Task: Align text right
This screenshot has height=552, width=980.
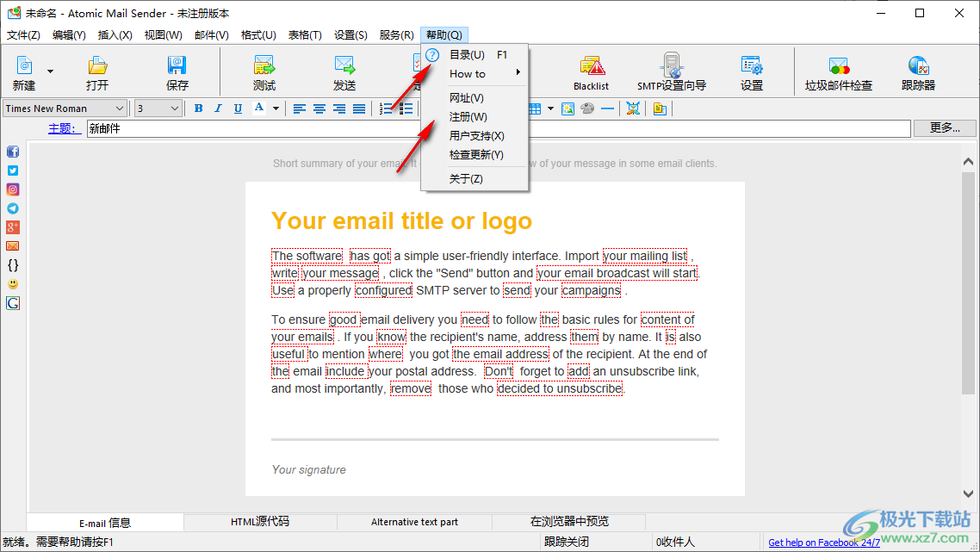Action: point(339,109)
